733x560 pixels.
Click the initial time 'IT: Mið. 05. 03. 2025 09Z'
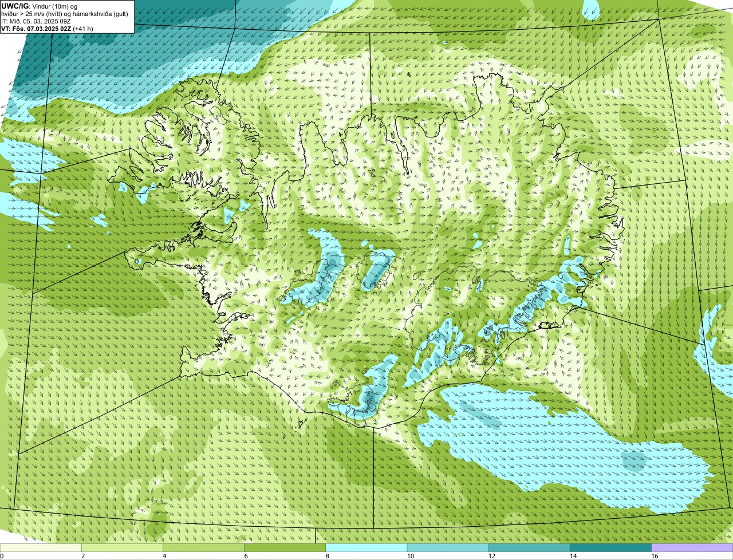36,21
